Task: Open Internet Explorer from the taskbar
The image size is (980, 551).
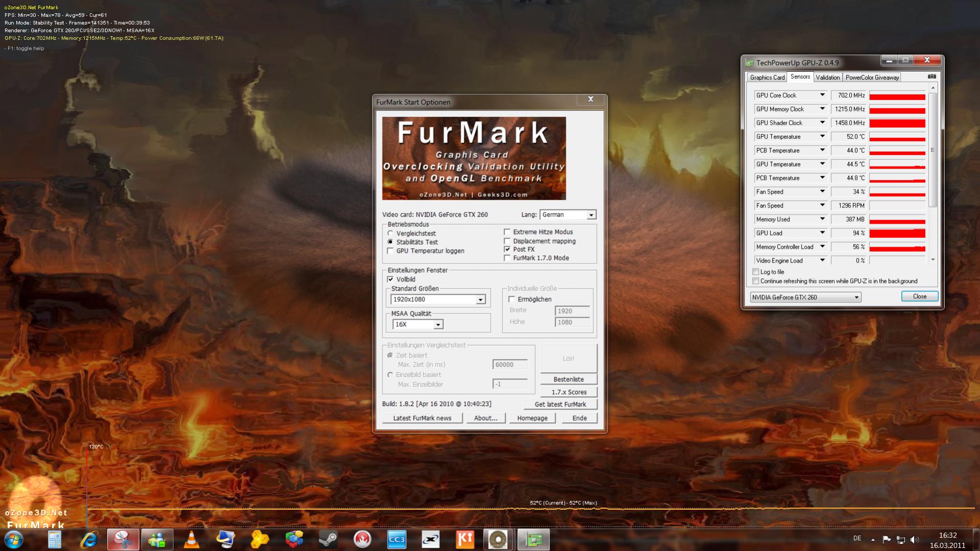Action: 89,539
